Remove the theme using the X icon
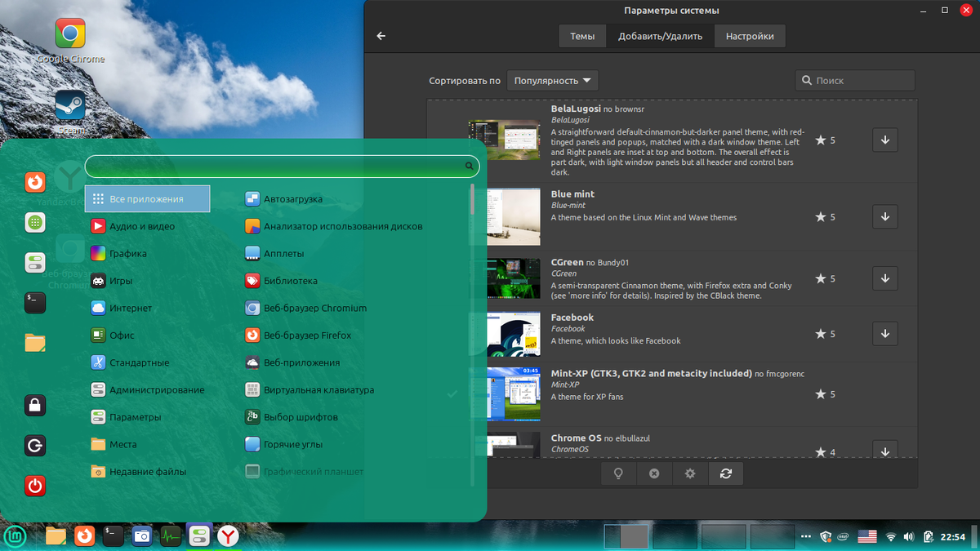Screen dimensions: 980x551 [654, 473]
